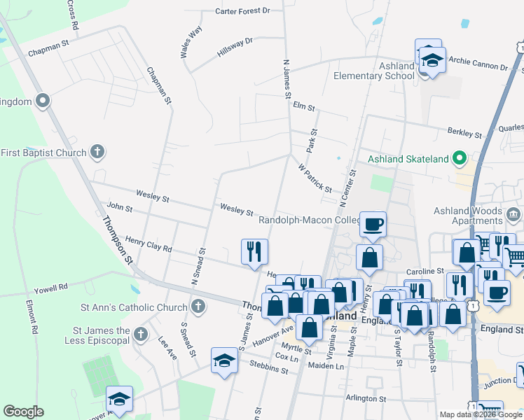This screenshot has height=420, width=524.
Task: Open St James the Less Episcopal church pin
Action: click(141, 335)
